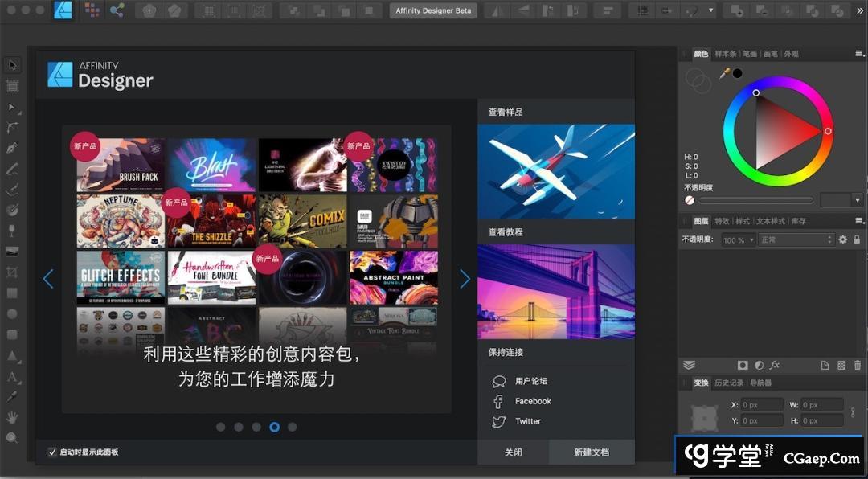Open the layer blend mode dropdown

[x=796, y=239]
